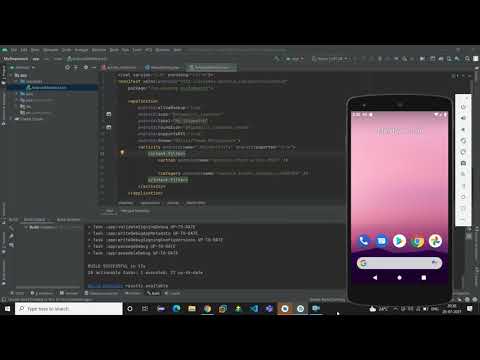Open the Problems tool window tab

click(x=42, y=293)
